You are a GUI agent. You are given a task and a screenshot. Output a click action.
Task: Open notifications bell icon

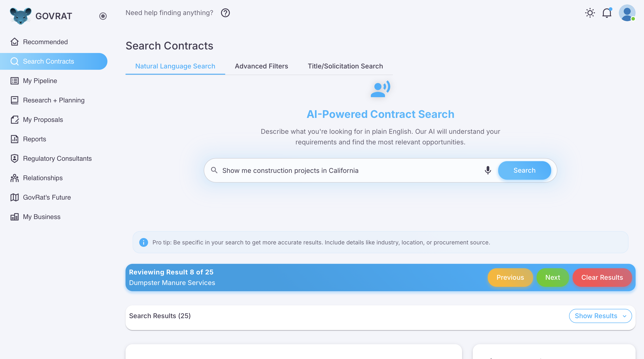pos(606,13)
